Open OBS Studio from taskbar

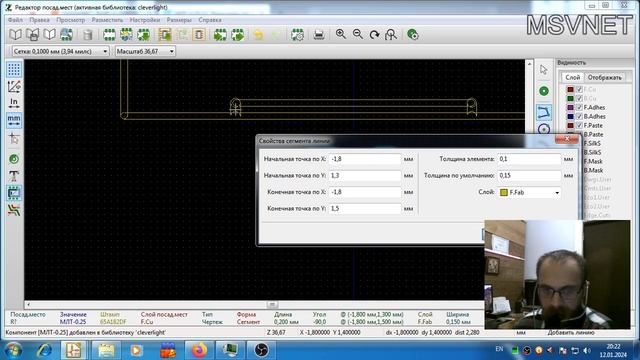(x=261, y=350)
